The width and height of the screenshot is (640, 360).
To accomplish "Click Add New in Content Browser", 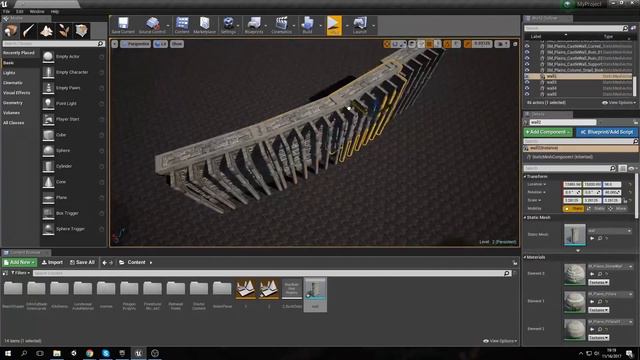I will [x=19, y=262].
